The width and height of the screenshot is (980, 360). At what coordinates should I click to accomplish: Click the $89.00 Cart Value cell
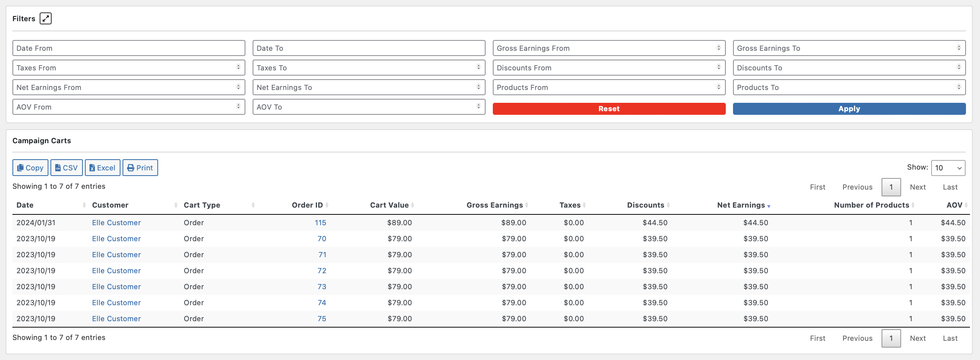pos(399,223)
